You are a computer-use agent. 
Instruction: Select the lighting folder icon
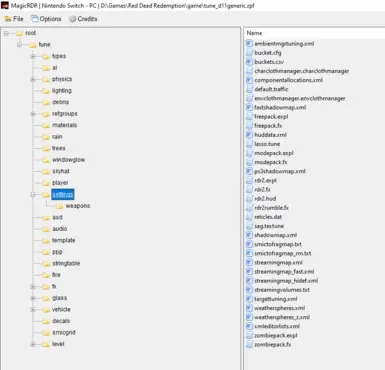[x=46, y=91]
